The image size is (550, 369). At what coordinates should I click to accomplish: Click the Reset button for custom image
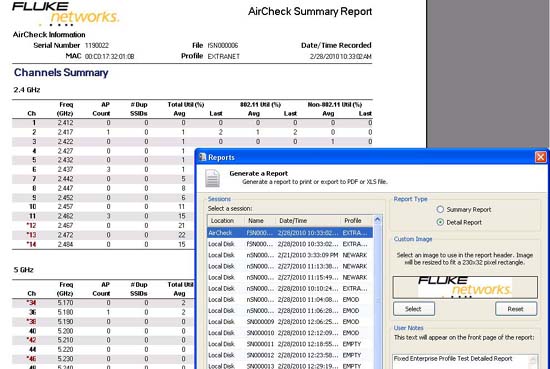pyautogui.click(x=516, y=309)
